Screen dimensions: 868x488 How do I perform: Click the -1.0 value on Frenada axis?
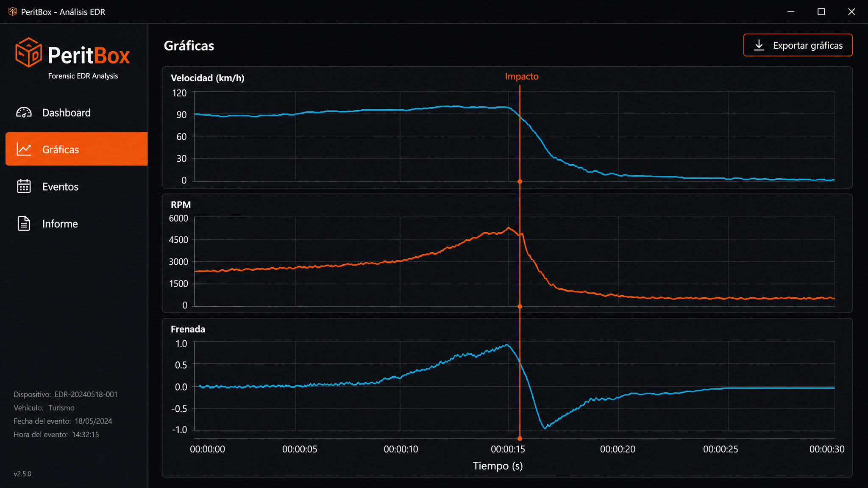tap(179, 430)
